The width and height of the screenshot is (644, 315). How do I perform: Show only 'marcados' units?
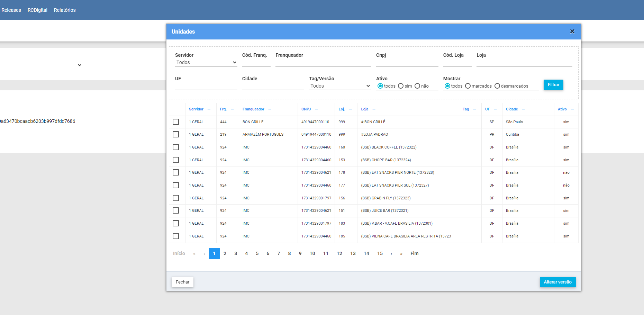click(x=468, y=86)
